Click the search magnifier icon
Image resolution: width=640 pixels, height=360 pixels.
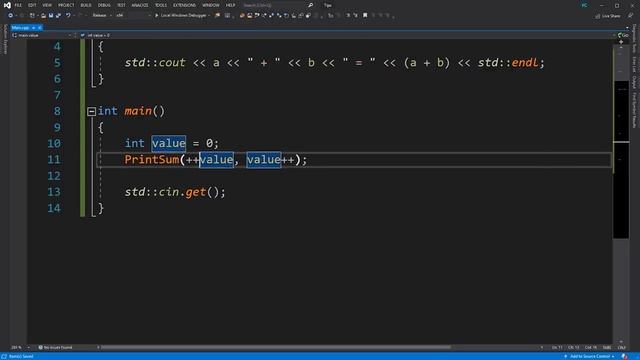click(x=311, y=5)
